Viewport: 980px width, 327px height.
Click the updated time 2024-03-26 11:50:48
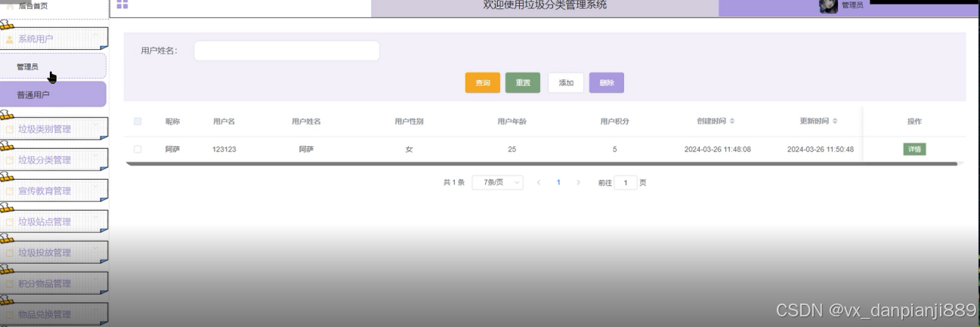coord(821,150)
